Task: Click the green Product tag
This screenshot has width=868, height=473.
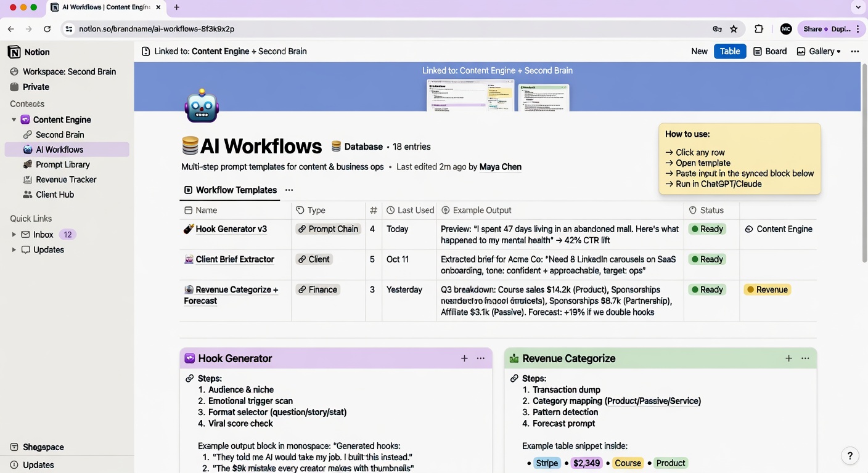Action: (x=671, y=463)
